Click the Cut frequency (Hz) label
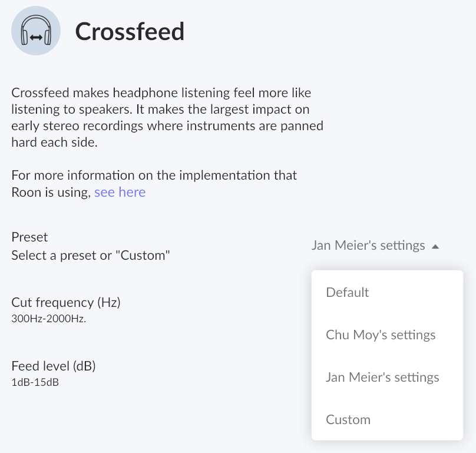This screenshot has width=476, height=453. click(66, 303)
